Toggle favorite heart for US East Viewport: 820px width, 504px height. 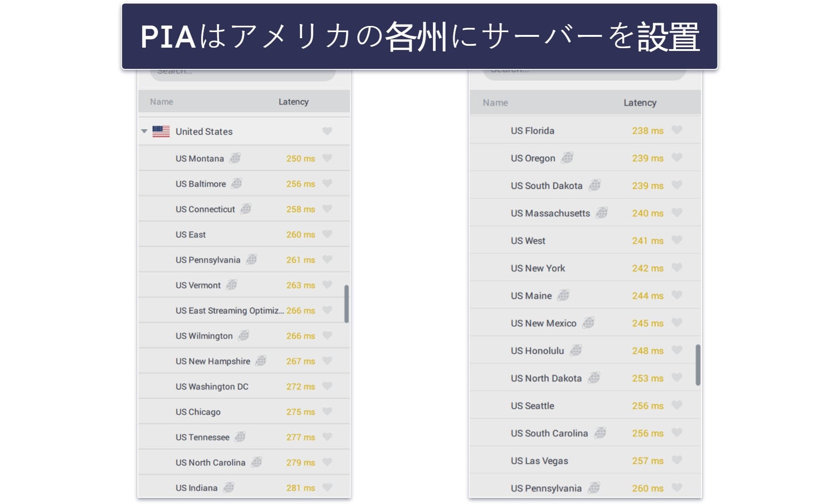click(x=327, y=234)
